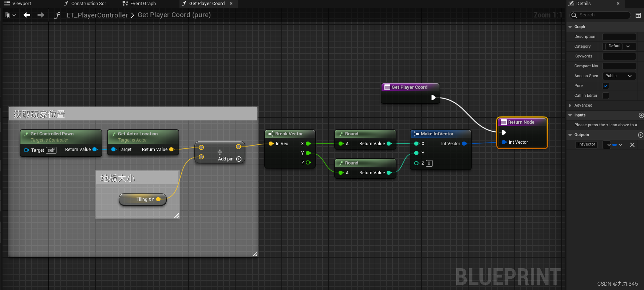The height and width of the screenshot is (290, 644).
Task: Open the Details view options grid icon
Action: pyautogui.click(x=638, y=15)
